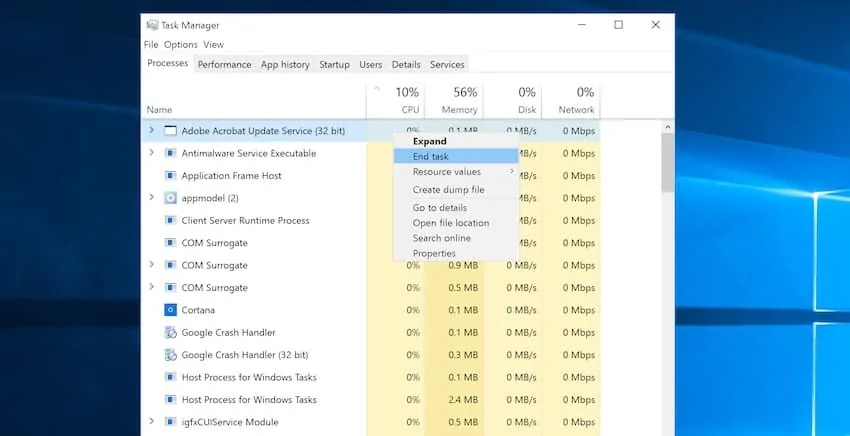
Task: Choose Search online in context menu
Action: (x=456, y=238)
